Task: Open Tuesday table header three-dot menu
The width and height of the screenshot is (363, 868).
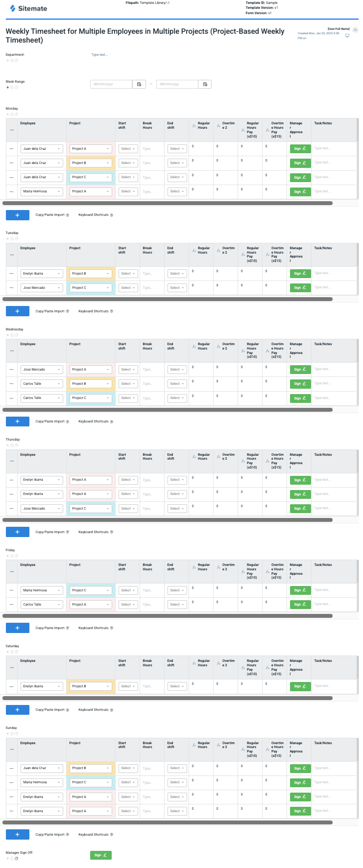Action: click(12, 255)
